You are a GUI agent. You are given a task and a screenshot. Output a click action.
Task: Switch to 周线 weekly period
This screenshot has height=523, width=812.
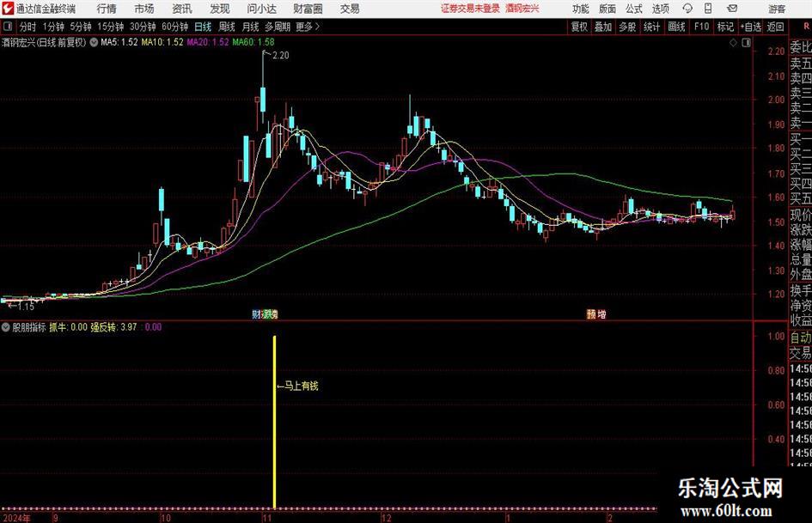[x=227, y=27]
